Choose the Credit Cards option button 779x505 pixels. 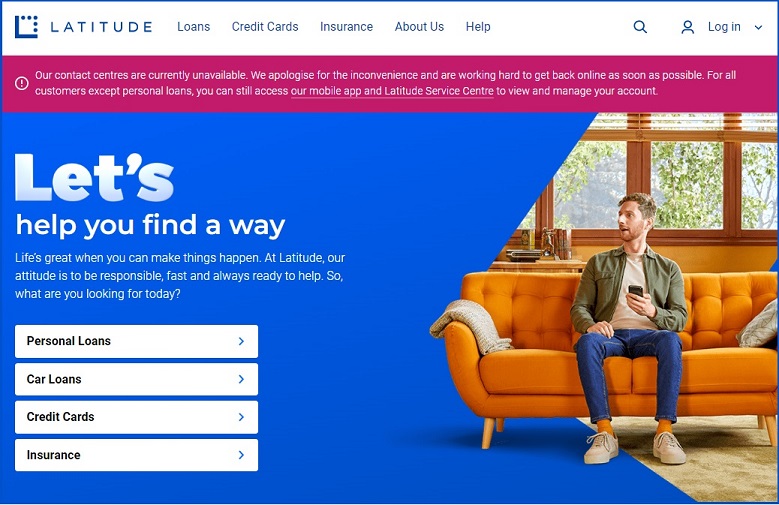coord(137,417)
